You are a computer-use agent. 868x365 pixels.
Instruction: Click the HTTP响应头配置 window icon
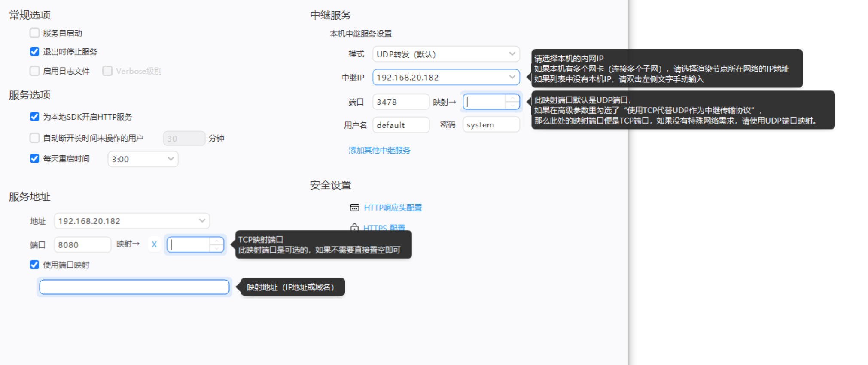tap(354, 208)
